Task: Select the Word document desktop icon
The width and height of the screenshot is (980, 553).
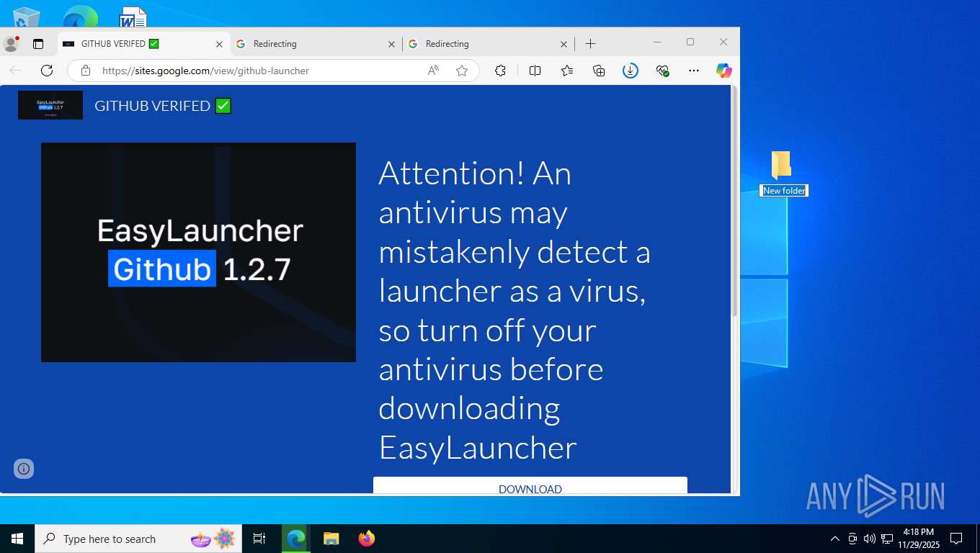Action: pyautogui.click(x=133, y=16)
